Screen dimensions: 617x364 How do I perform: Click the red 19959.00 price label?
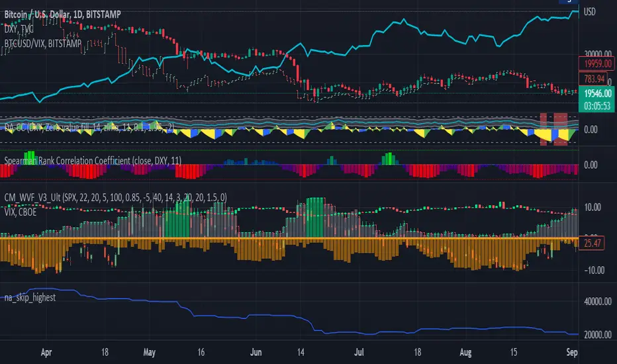[x=597, y=64]
